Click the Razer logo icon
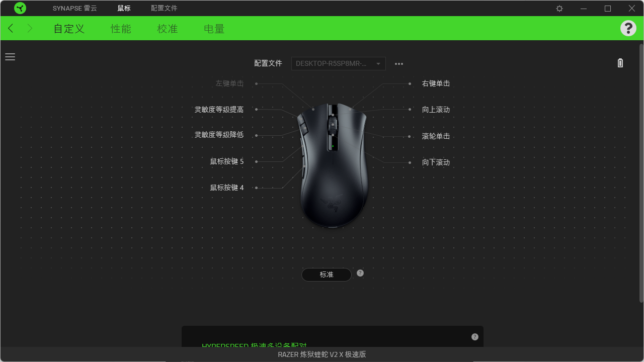Viewport: 644px width, 362px height. click(20, 8)
